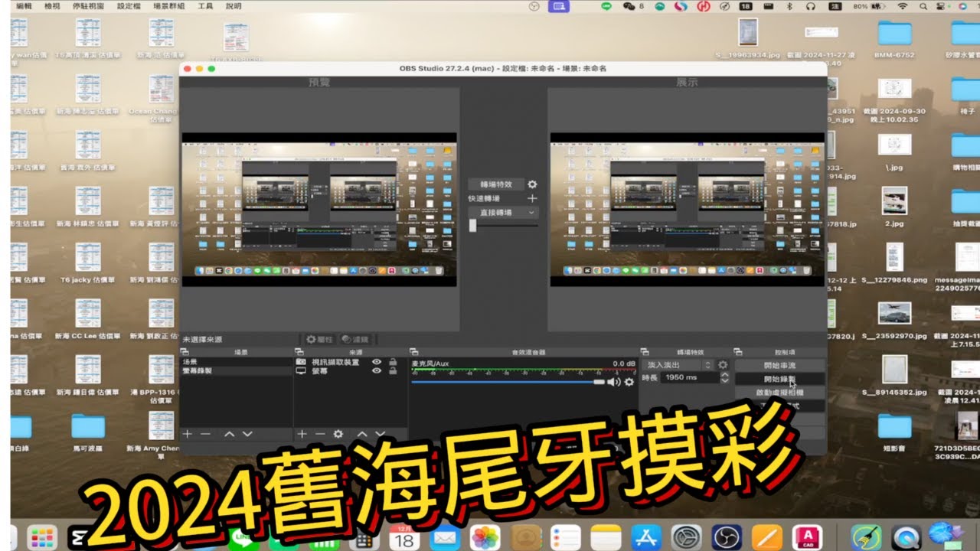Select the 馬可波羅 folder on desktop
The width and height of the screenshot is (980, 551).
(x=87, y=432)
